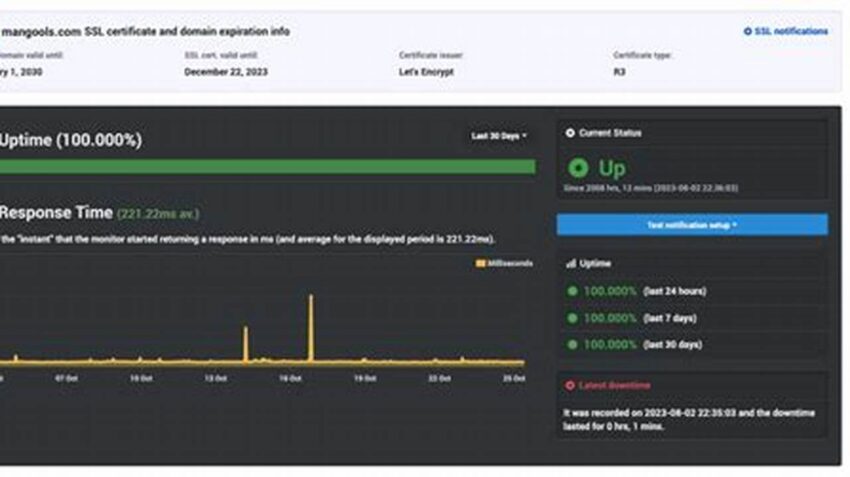Click the 19 Oct axis label
Image resolution: width=850 pixels, height=477 pixels.
[365, 378]
